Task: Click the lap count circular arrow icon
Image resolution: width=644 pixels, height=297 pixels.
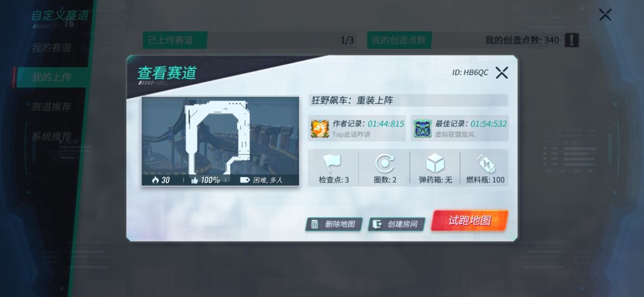Action: coord(385,163)
